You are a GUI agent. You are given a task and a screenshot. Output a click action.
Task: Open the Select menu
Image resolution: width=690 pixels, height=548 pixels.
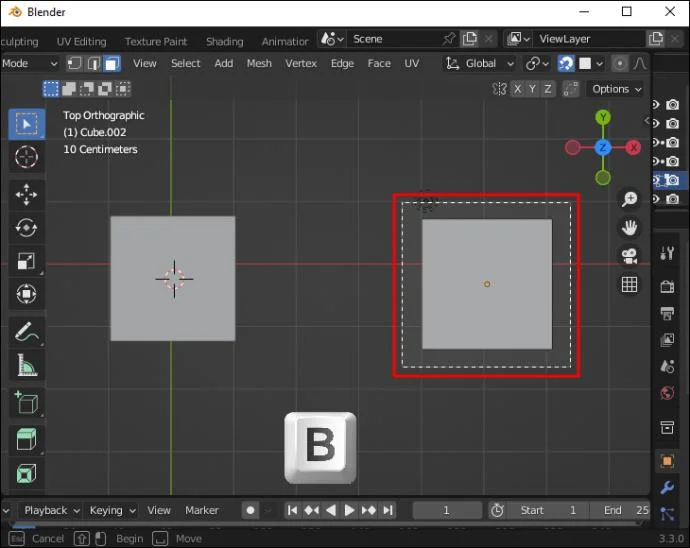[x=186, y=64]
